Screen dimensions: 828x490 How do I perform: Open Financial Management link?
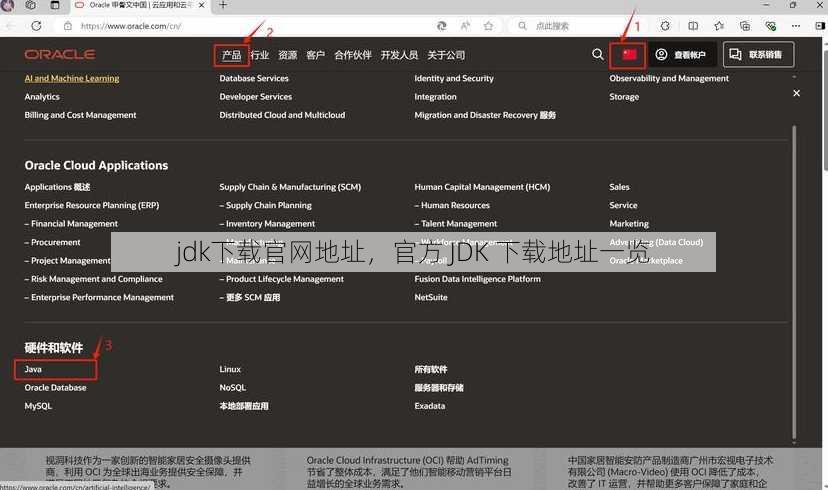71,224
